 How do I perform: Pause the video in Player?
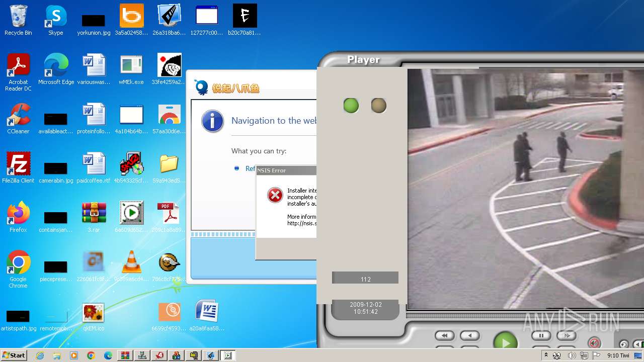pos(541,335)
